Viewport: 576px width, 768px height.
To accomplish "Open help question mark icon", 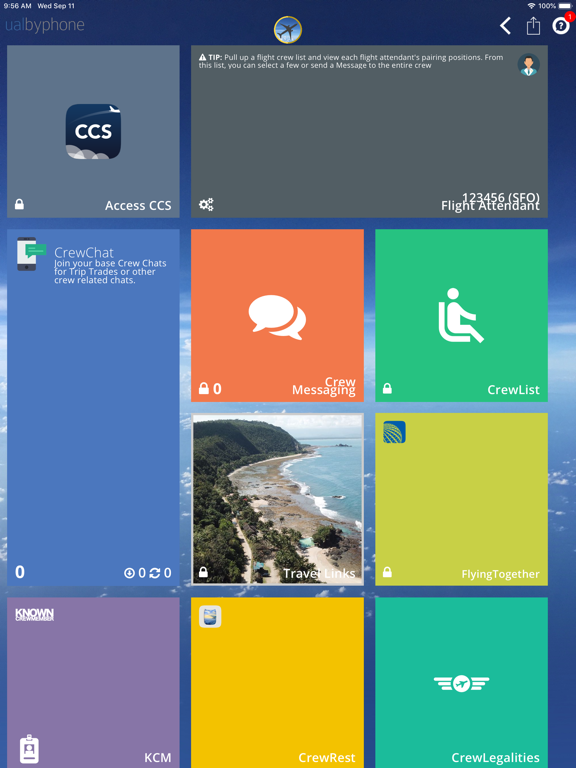I will click(560, 25).
